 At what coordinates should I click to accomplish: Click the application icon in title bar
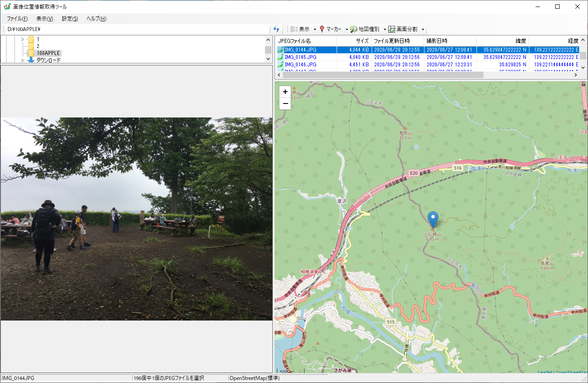[x=7, y=7]
